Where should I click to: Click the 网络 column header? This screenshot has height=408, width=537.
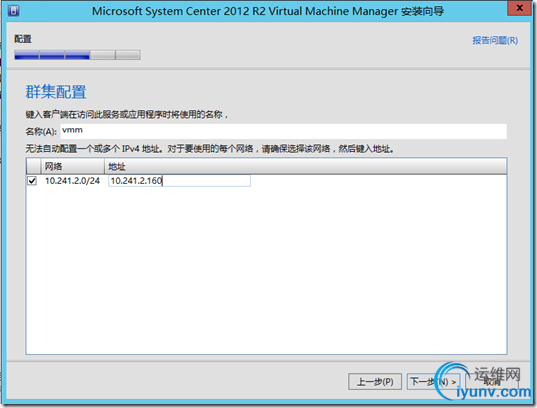[72, 166]
